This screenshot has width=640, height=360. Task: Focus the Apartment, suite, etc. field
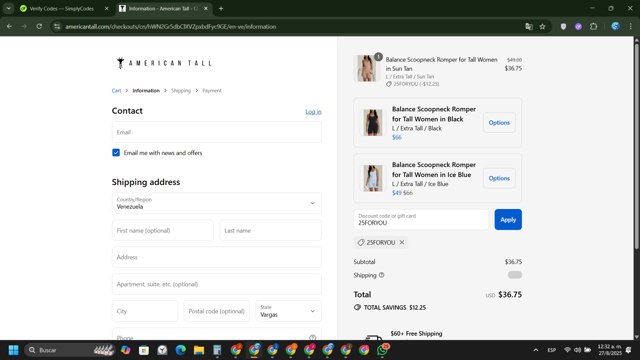(x=217, y=284)
